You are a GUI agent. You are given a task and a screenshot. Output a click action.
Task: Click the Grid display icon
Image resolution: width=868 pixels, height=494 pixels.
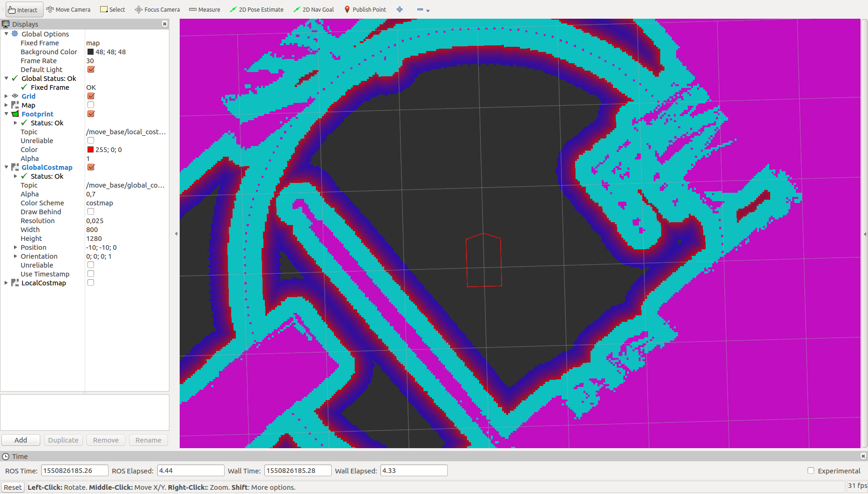[15, 96]
